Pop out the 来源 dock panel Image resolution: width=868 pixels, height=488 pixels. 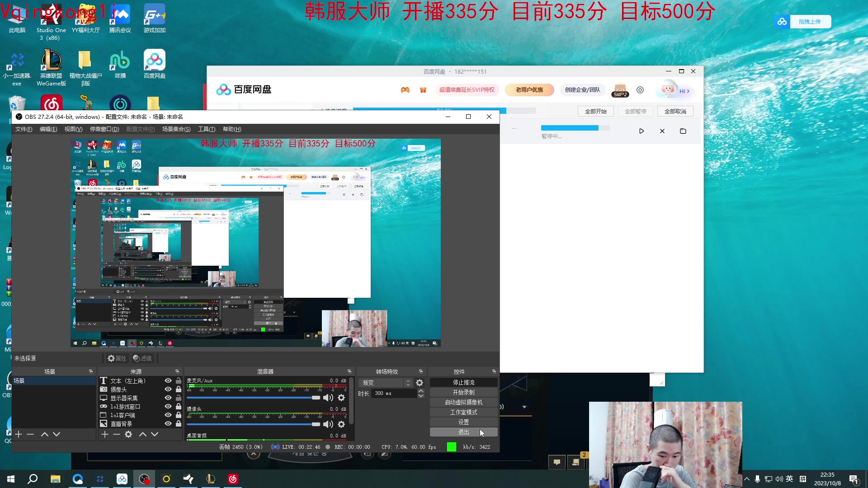click(x=177, y=371)
